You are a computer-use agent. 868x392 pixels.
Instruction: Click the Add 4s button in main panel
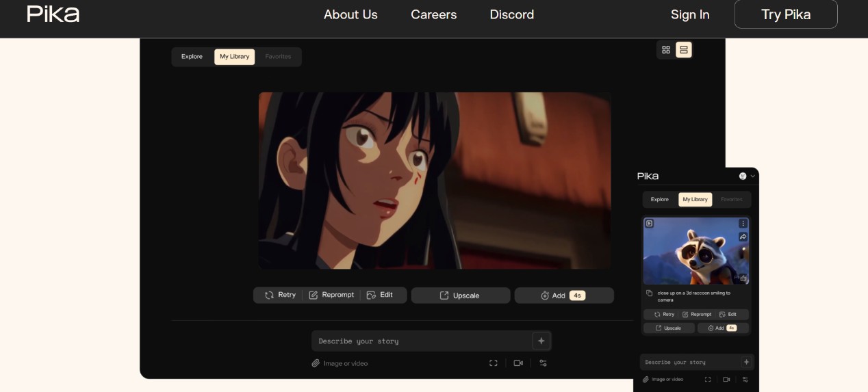[x=563, y=296]
